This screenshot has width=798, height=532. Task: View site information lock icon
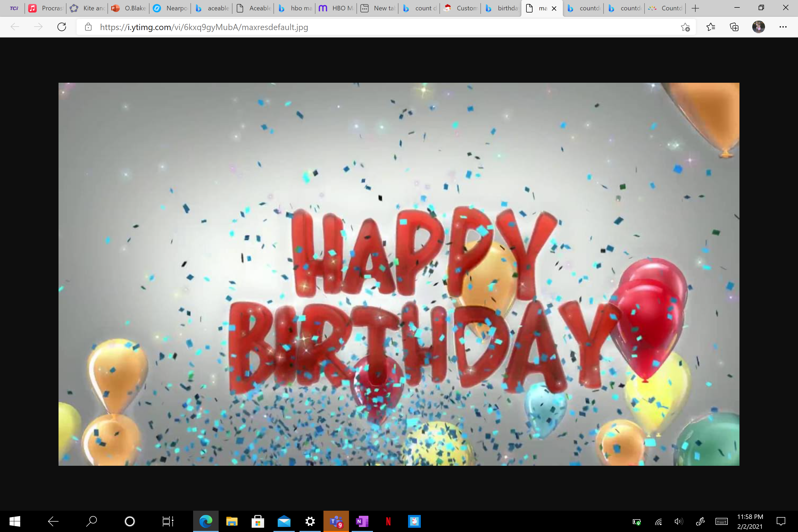[x=88, y=27]
